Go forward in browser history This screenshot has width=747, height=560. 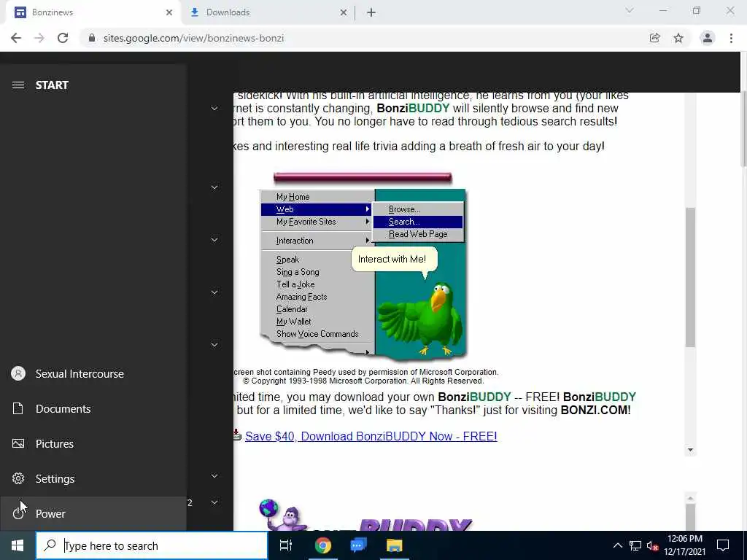click(39, 38)
